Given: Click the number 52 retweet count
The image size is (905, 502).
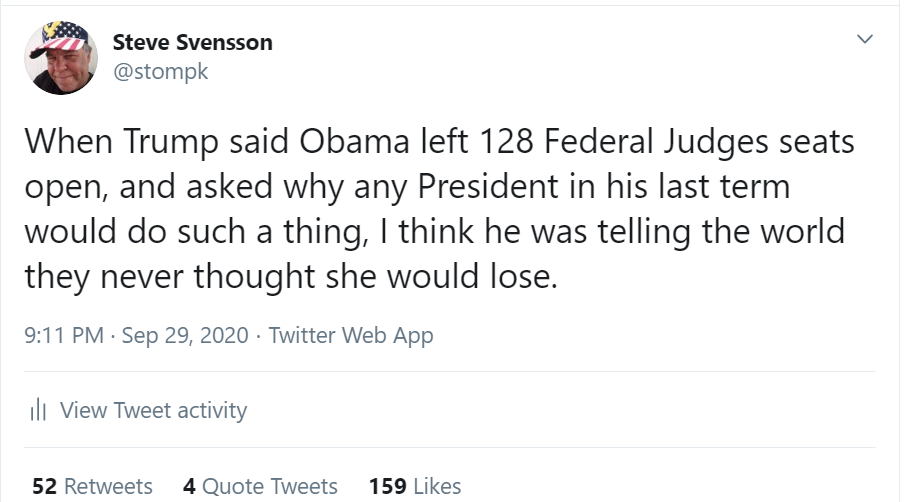Looking at the screenshot, I should 44,486.
